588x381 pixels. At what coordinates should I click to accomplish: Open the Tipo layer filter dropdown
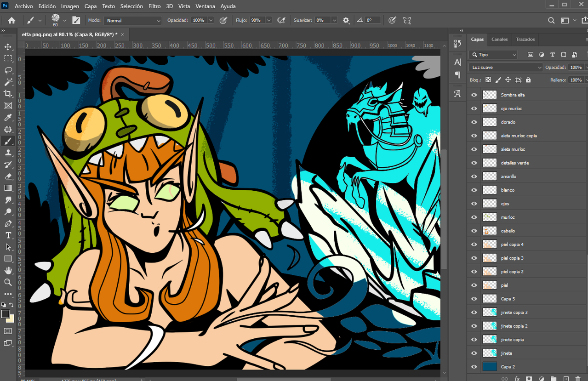pyautogui.click(x=493, y=55)
